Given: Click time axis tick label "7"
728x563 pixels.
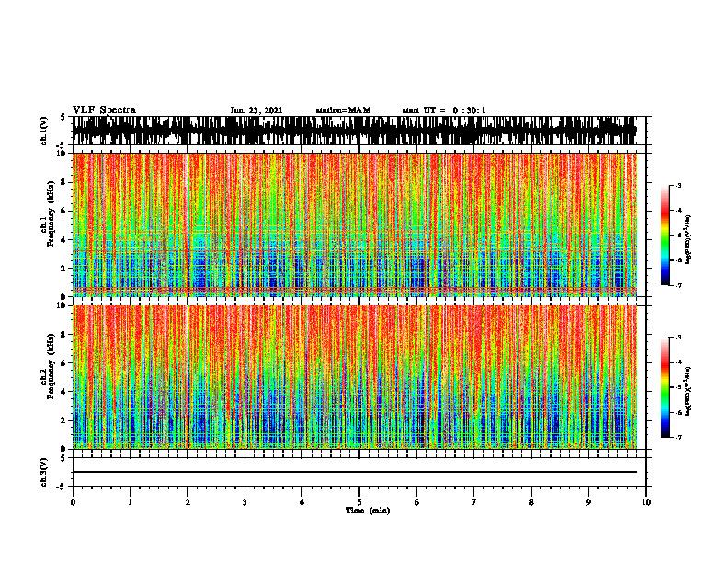Looking at the screenshot, I should pyautogui.click(x=474, y=502).
